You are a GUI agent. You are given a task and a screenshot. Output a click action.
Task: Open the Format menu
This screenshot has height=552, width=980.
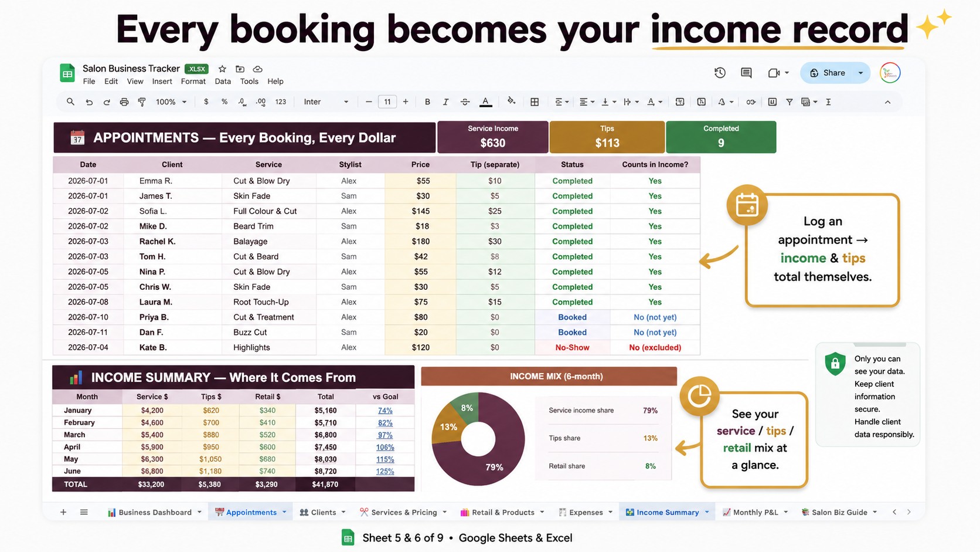click(x=193, y=82)
